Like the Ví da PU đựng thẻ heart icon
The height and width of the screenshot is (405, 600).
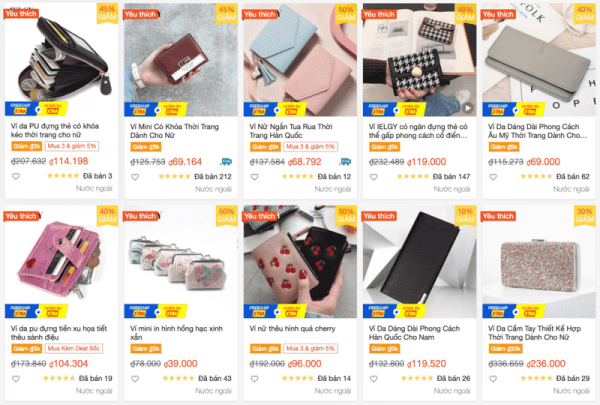[16, 176]
